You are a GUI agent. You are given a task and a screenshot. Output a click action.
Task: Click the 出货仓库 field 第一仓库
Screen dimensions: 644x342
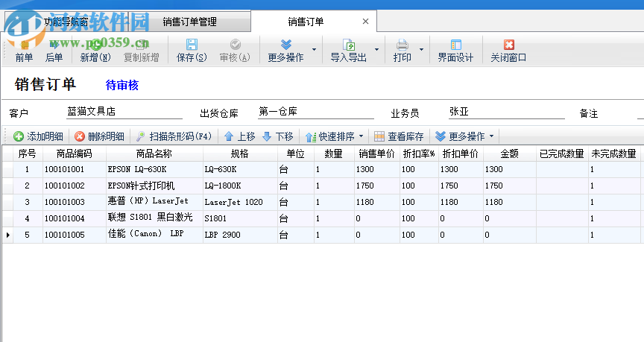[x=315, y=112]
